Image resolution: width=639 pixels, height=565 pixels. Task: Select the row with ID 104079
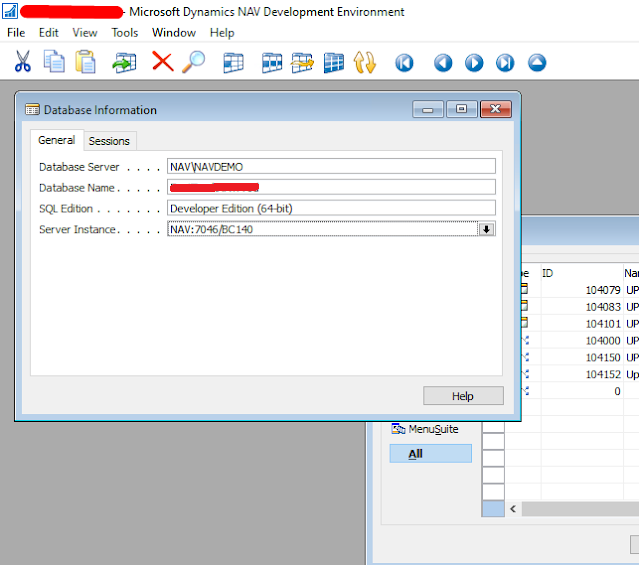tap(580, 290)
